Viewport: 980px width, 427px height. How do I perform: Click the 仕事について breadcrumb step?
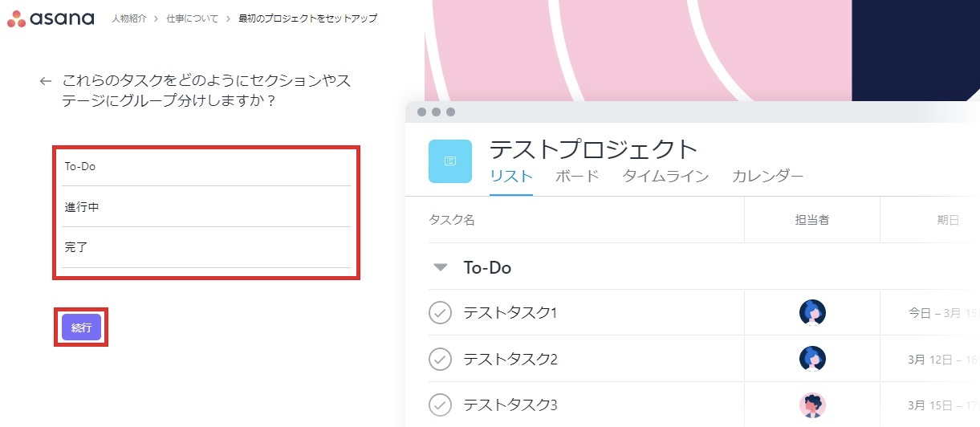(192, 18)
